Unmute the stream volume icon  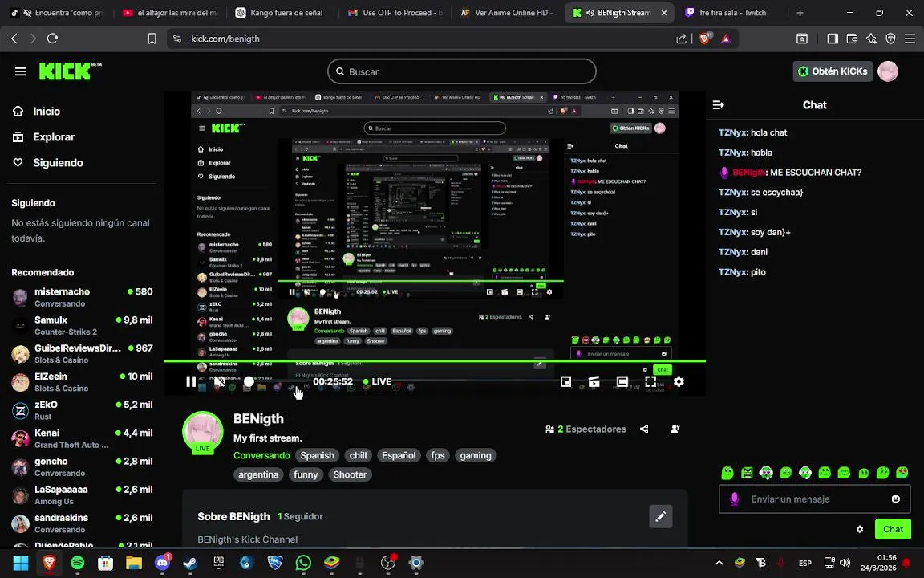[219, 381]
